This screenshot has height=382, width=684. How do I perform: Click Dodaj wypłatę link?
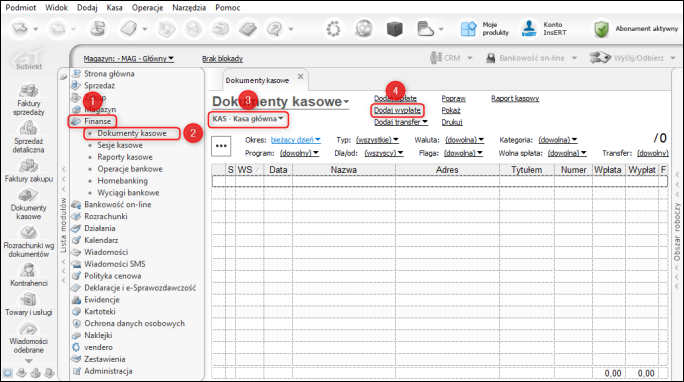point(397,110)
